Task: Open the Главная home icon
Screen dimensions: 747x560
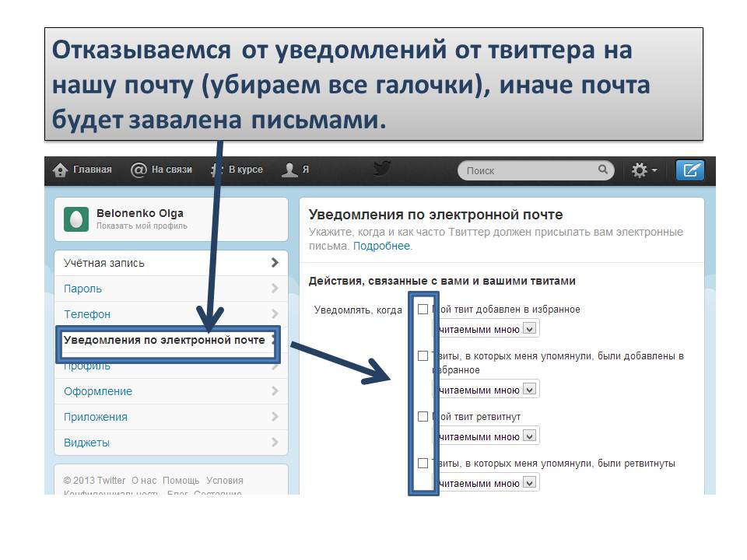Action: [60, 170]
